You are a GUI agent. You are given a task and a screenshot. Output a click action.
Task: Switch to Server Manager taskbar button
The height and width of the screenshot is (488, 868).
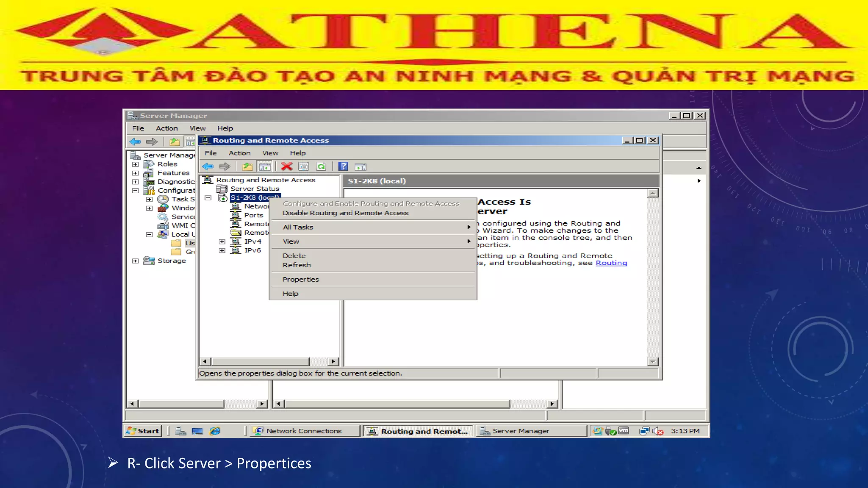pos(531,431)
